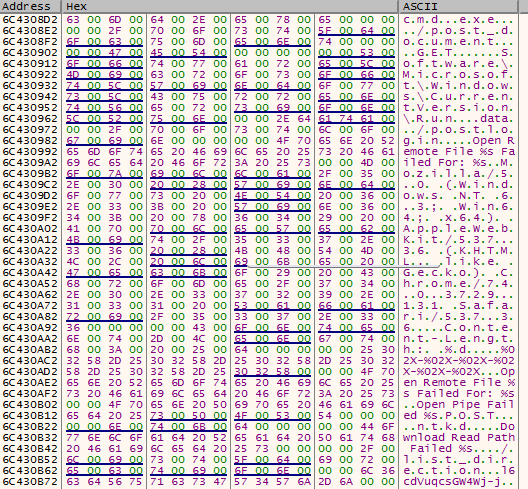The width and height of the screenshot is (528, 489).
Task: Click ASCII text 'h.r.o.m.e./.7.4.'
Action: [459, 284]
